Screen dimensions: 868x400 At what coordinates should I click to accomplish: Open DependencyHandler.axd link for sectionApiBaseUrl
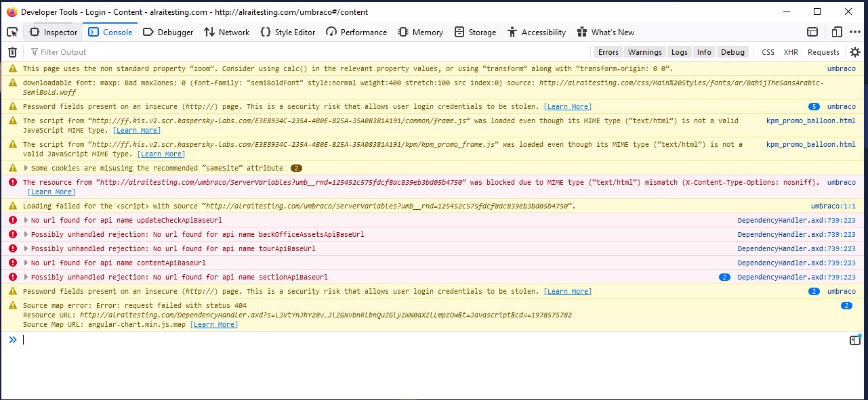[x=796, y=277]
